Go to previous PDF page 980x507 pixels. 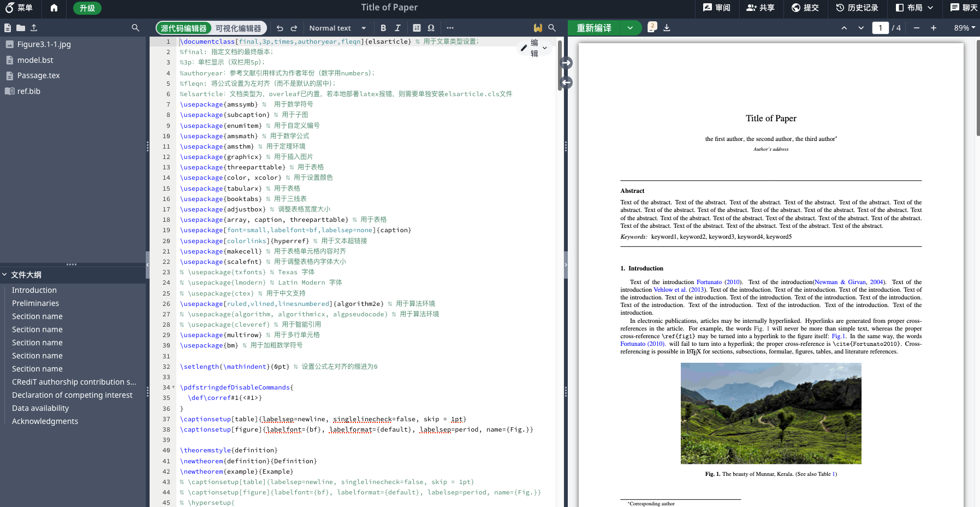click(844, 28)
